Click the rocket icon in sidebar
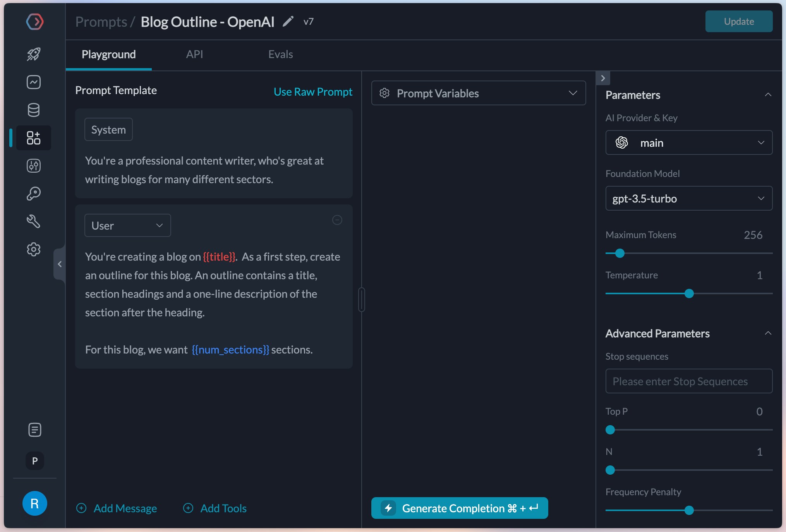This screenshot has width=786, height=532. [34, 54]
